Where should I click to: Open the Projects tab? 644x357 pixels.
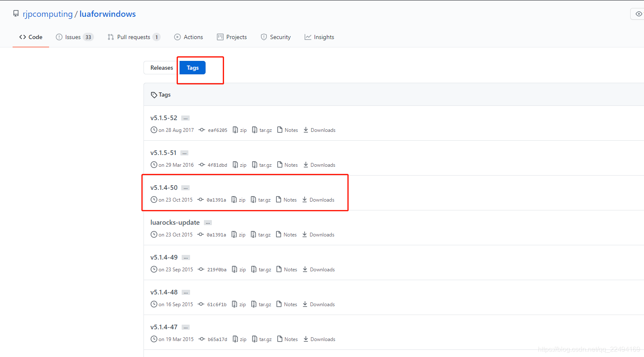(x=232, y=37)
